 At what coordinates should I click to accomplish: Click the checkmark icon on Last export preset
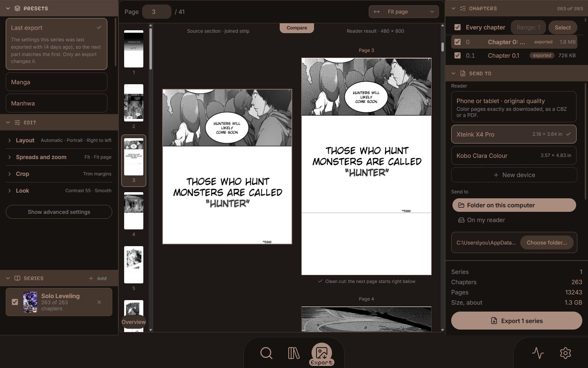pyautogui.click(x=99, y=27)
